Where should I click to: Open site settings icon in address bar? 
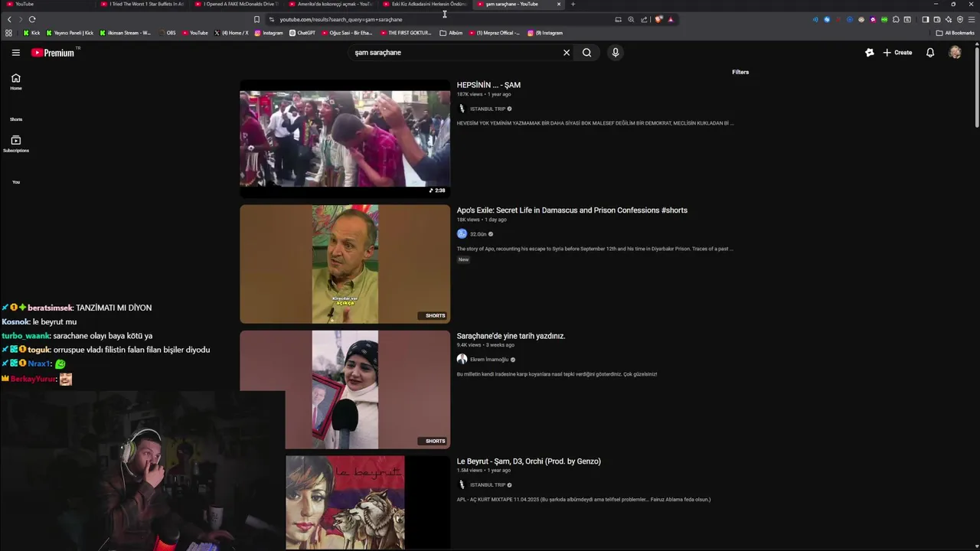(x=271, y=19)
